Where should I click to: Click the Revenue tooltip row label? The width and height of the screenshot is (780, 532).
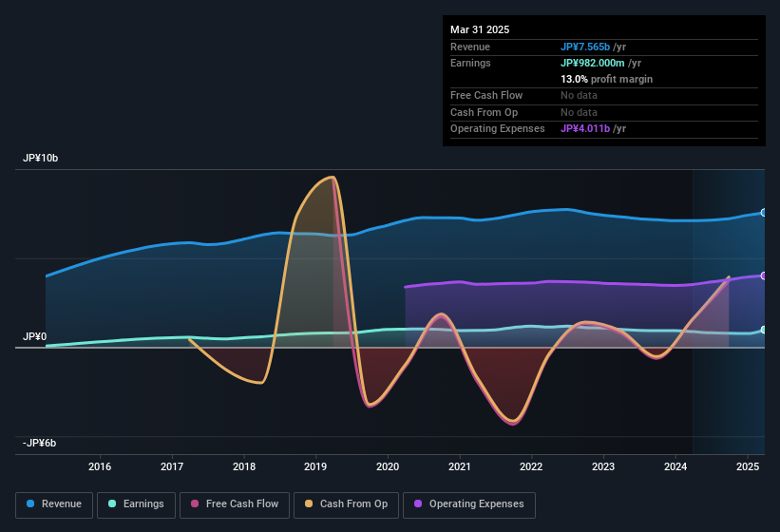[470, 47]
